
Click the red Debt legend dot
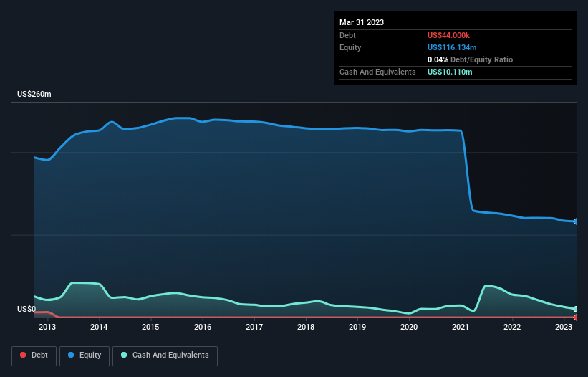[x=23, y=355]
